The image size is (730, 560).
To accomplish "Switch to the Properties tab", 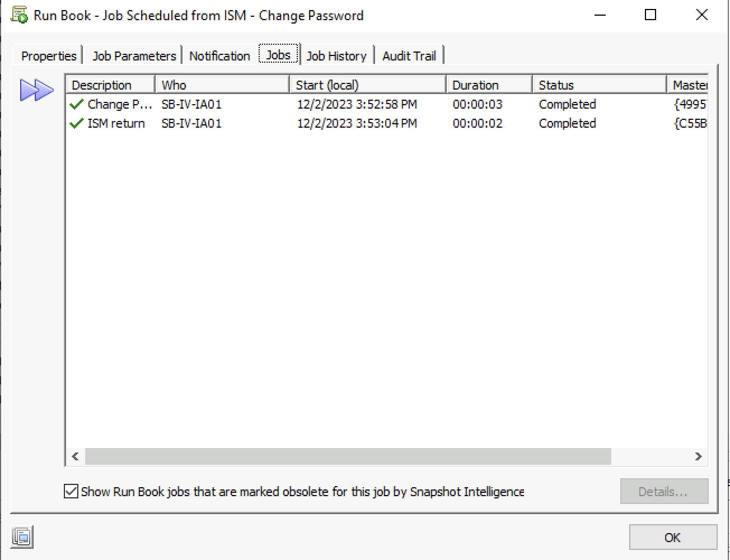I will (49, 56).
